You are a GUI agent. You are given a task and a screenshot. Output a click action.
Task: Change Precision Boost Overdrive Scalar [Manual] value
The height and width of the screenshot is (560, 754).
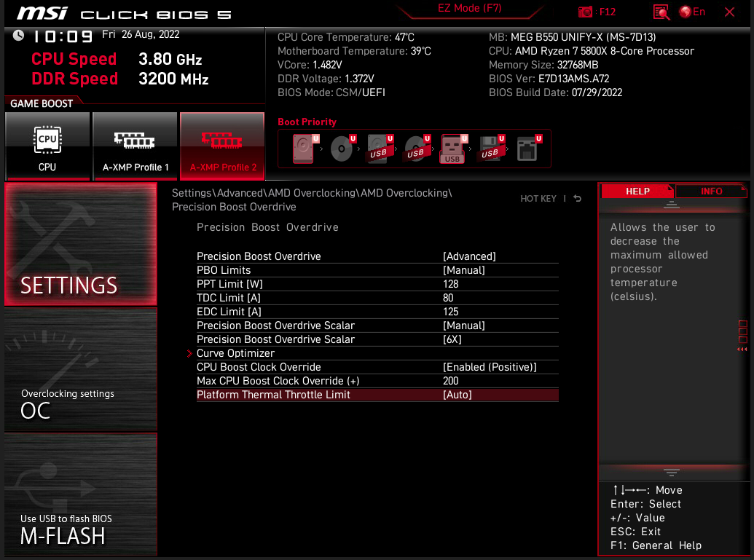[x=463, y=326]
